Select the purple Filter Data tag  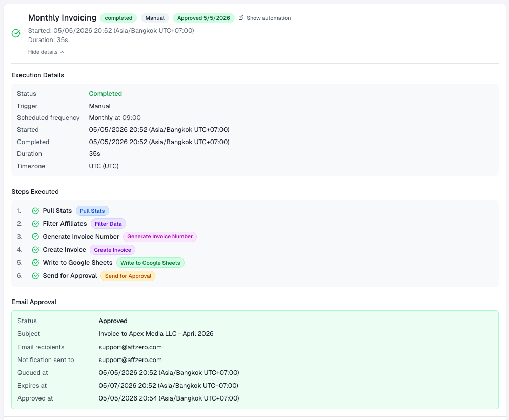(x=108, y=224)
